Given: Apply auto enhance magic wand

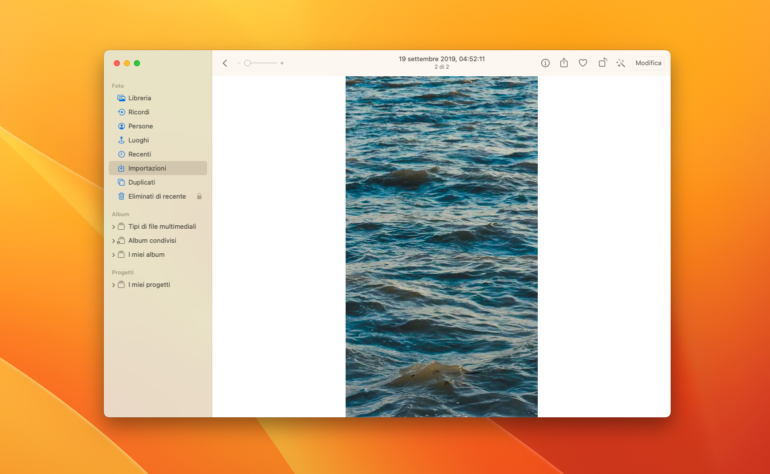Looking at the screenshot, I should point(621,63).
